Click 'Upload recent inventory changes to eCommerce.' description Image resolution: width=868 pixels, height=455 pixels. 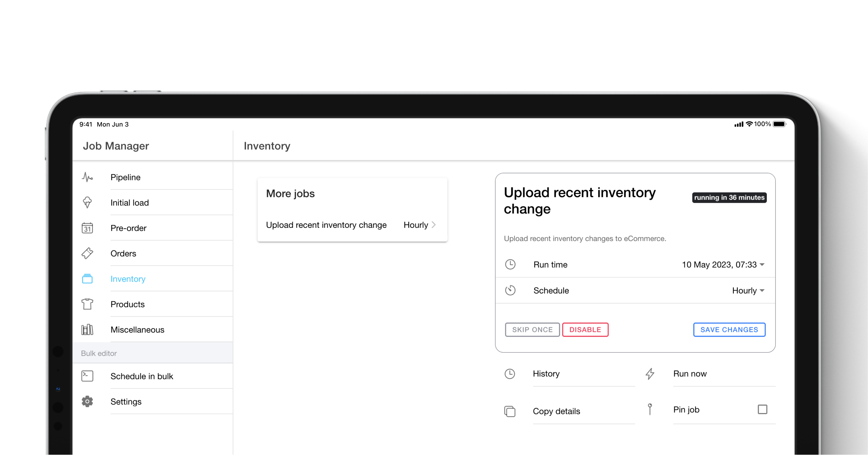click(x=585, y=238)
